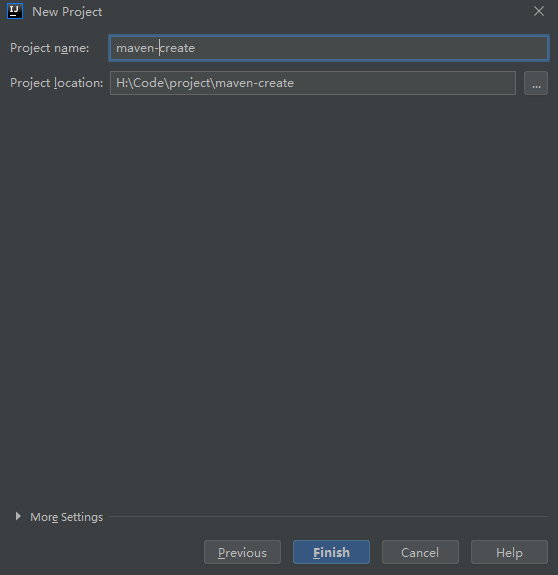Click the word "create" in project name
The height and width of the screenshot is (575, 558).
pyautogui.click(x=177, y=48)
